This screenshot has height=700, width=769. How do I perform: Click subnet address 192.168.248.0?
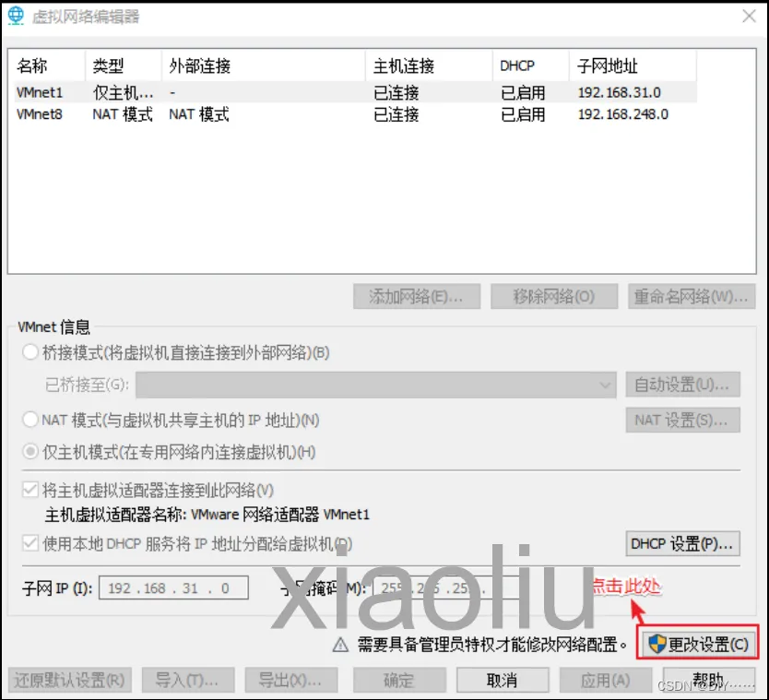(622, 114)
